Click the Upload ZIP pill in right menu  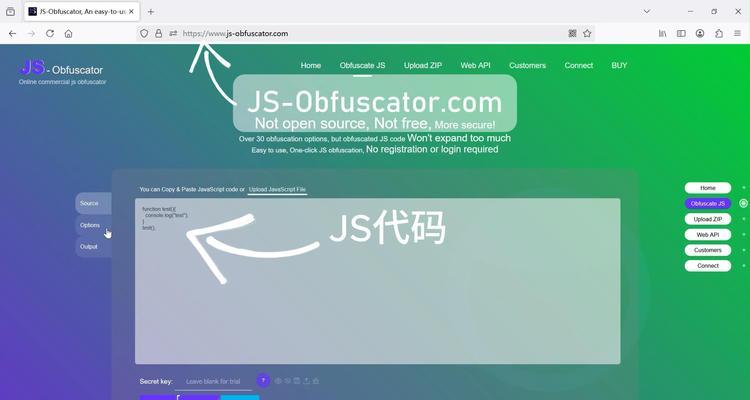pos(708,219)
